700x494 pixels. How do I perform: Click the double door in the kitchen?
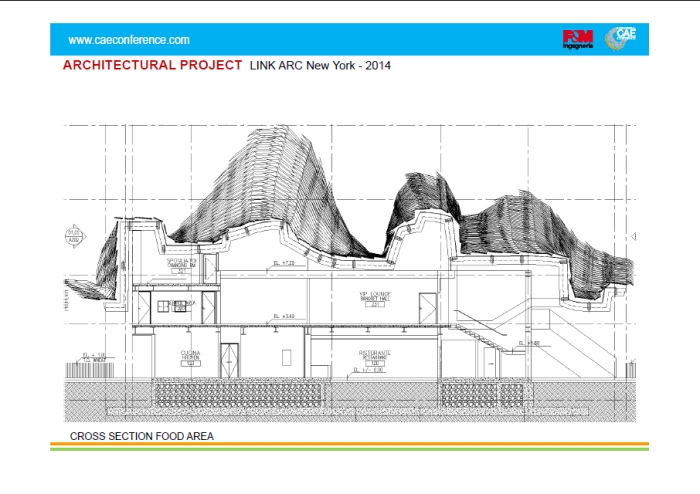[230, 360]
